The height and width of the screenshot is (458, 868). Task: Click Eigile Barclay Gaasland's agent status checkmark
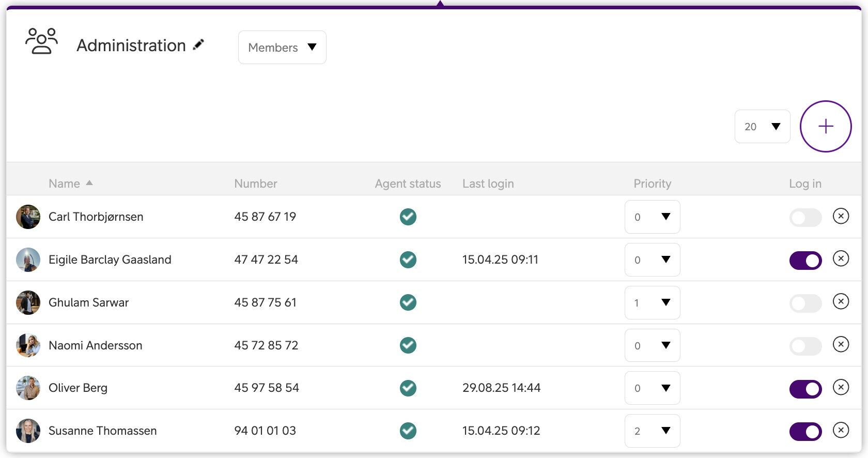click(x=408, y=259)
